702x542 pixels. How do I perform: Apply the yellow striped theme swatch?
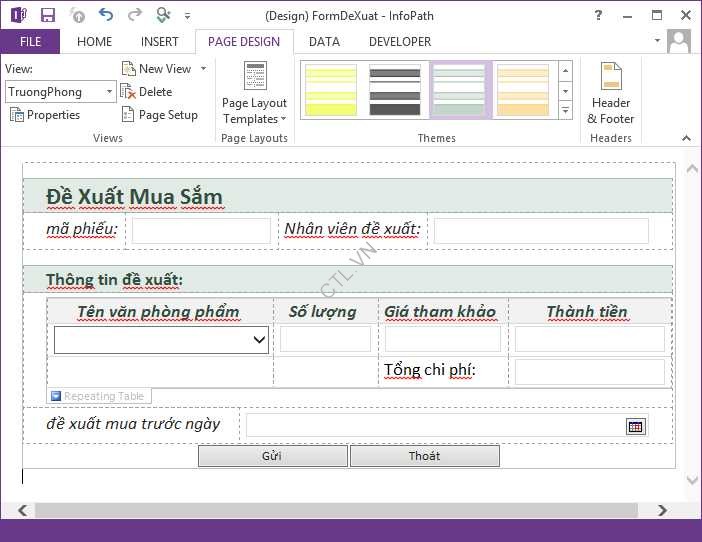330,90
